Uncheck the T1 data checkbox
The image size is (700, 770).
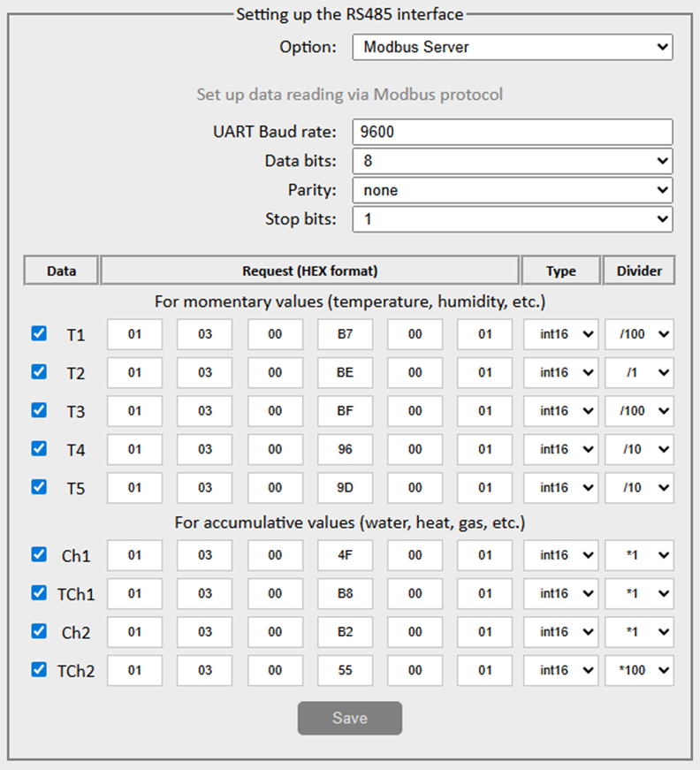[39, 333]
